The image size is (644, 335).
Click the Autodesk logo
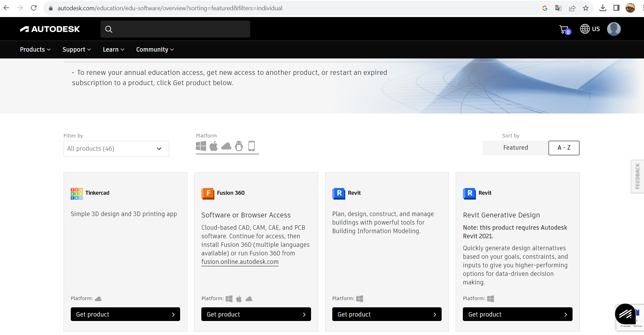pyautogui.click(x=50, y=29)
